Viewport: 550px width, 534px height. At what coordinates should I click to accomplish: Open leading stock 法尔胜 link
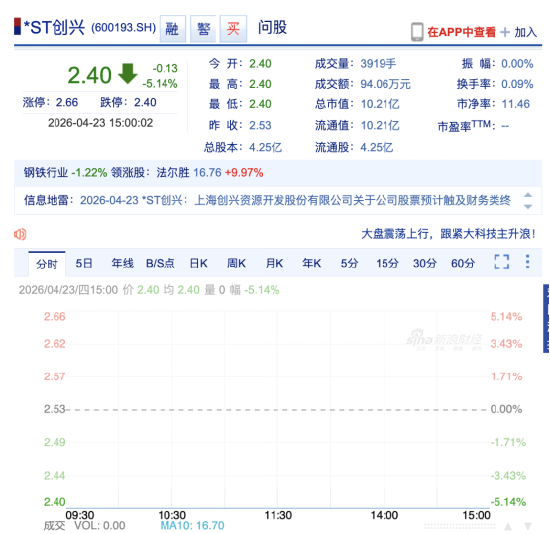173,173
